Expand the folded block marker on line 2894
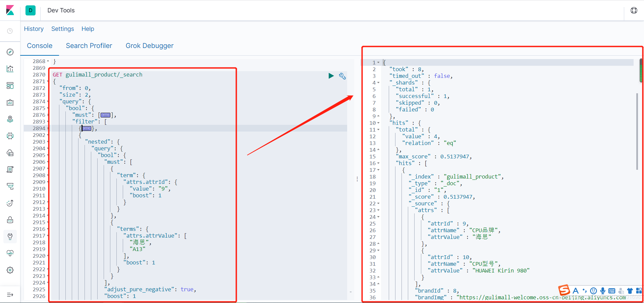The height and width of the screenshot is (303, 644). coord(87,129)
